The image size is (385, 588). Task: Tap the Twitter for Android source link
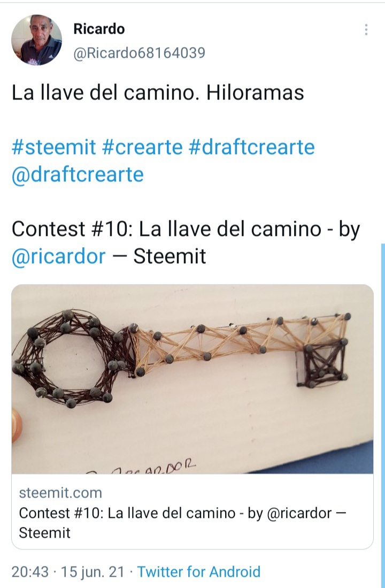(x=199, y=572)
